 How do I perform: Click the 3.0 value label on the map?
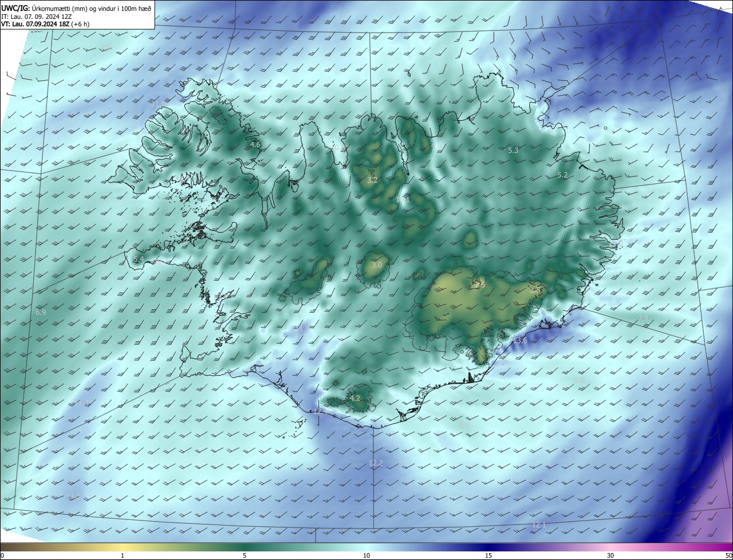click(376, 265)
